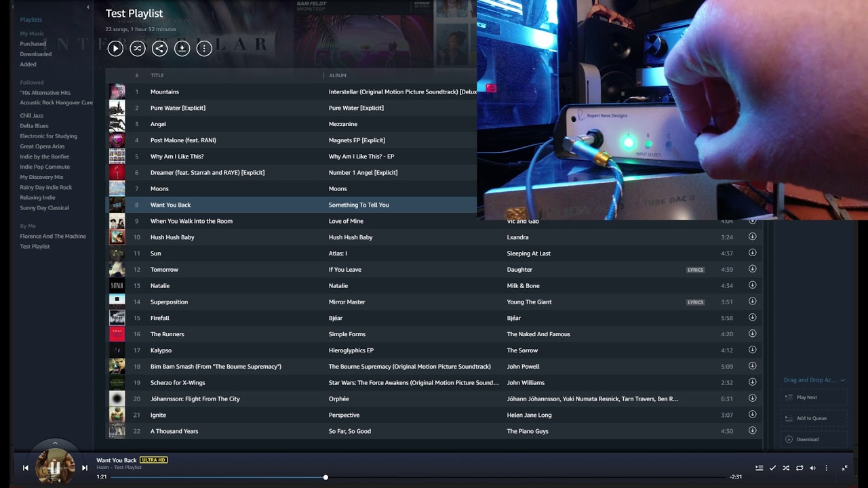
Task: Select Test Playlist in the sidebar
Action: pos(35,246)
